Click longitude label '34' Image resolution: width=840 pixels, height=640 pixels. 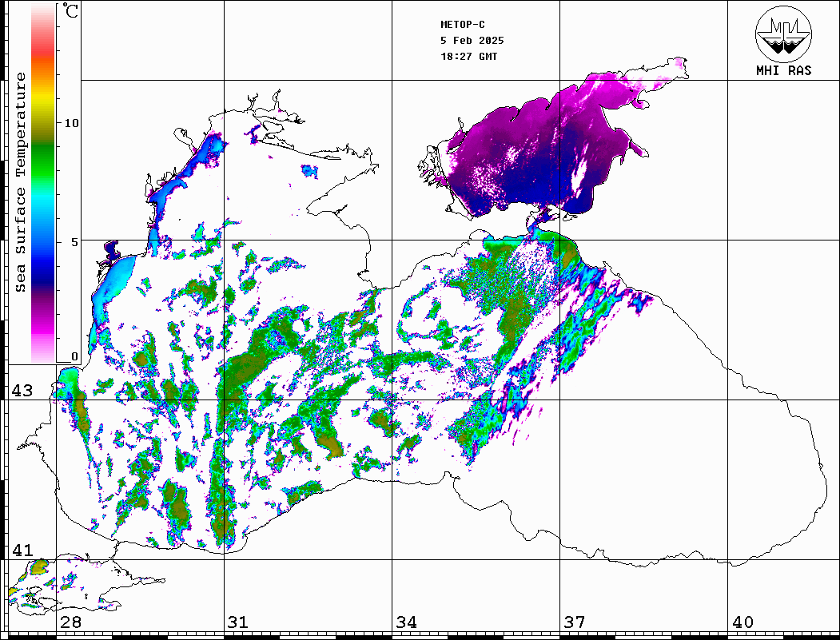(406, 622)
